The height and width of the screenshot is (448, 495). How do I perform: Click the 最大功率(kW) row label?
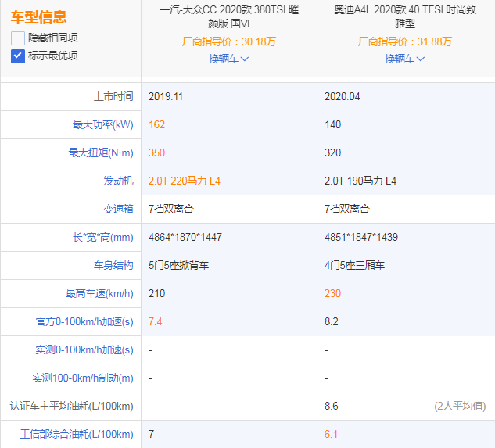[x=102, y=125]
